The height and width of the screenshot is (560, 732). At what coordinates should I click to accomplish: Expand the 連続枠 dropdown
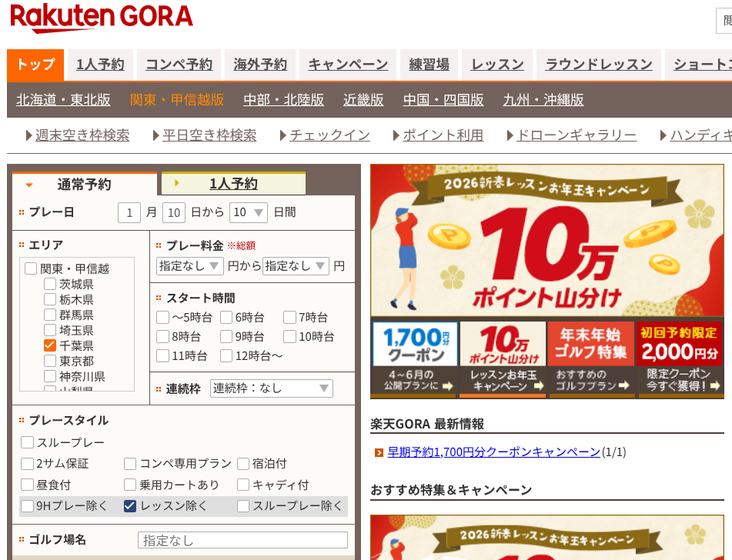pyautogui.click(x=271, y=388)
